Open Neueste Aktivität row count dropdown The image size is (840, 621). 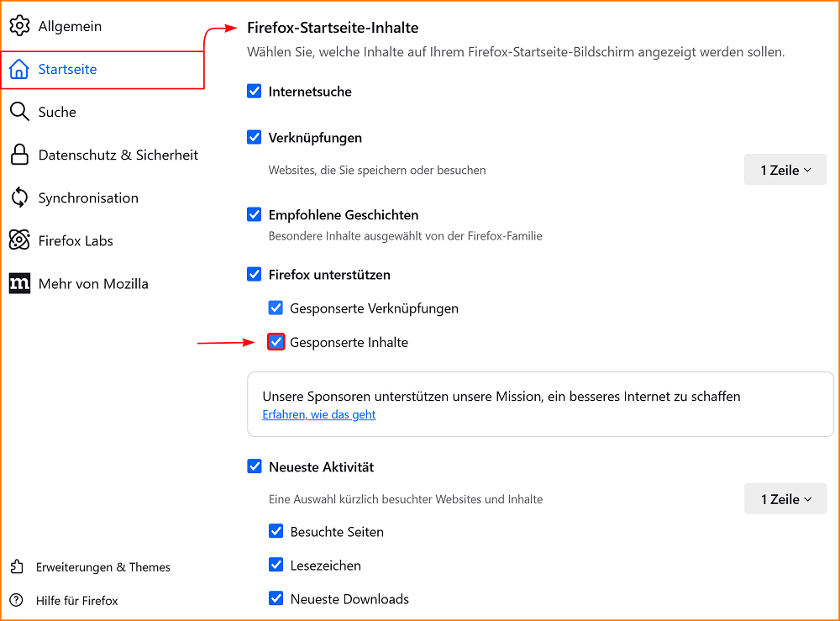pyautogui.click(x=785, y=499)
